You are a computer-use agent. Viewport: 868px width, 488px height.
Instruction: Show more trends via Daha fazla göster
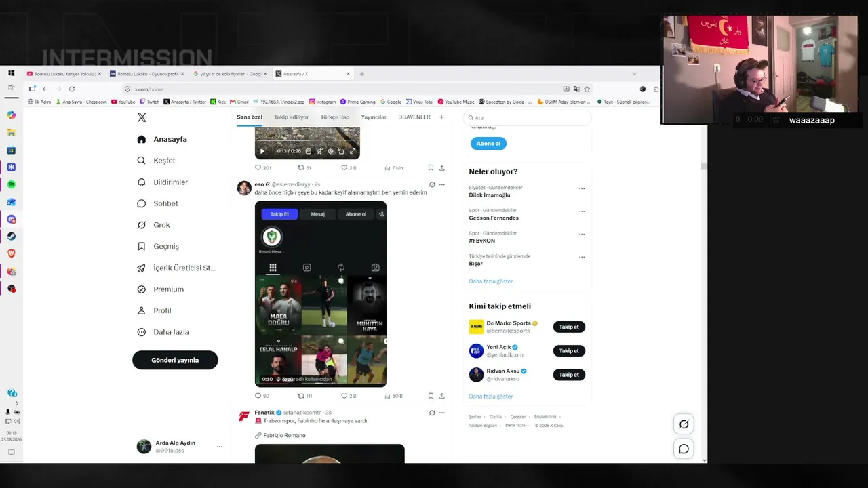[x=491, y=281]
